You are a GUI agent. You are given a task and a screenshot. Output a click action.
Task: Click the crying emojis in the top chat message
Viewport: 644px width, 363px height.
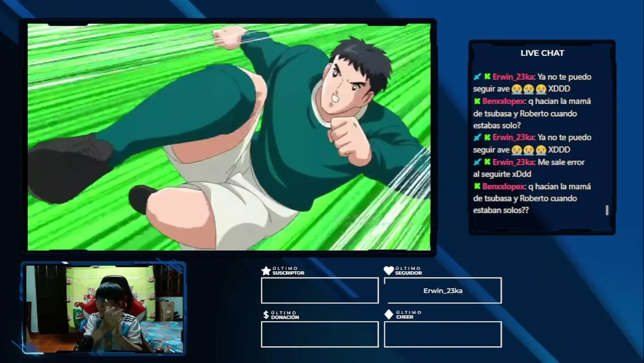[528, 89]
